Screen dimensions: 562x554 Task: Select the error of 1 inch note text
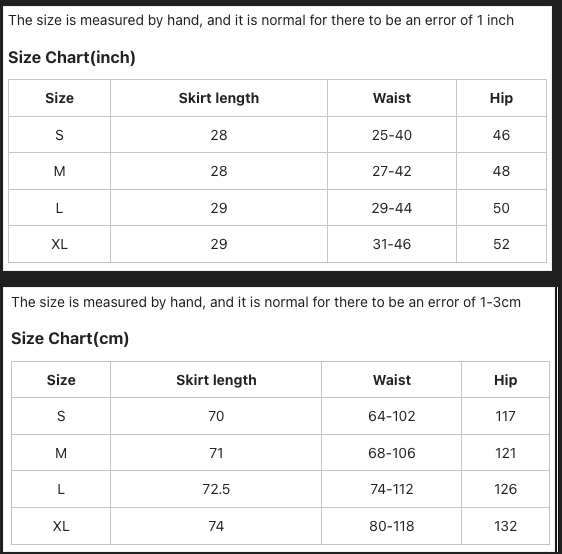pyautogui.click(x=261, y=20)
